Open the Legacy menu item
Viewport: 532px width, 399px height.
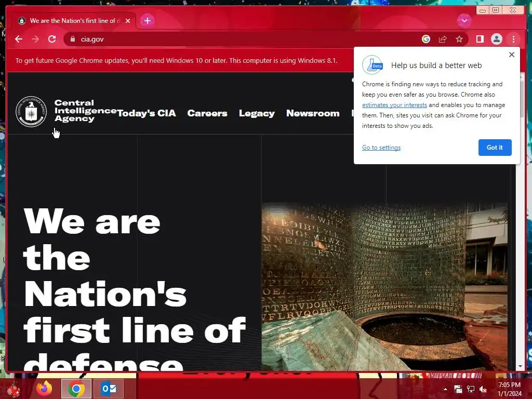[257, 113]
